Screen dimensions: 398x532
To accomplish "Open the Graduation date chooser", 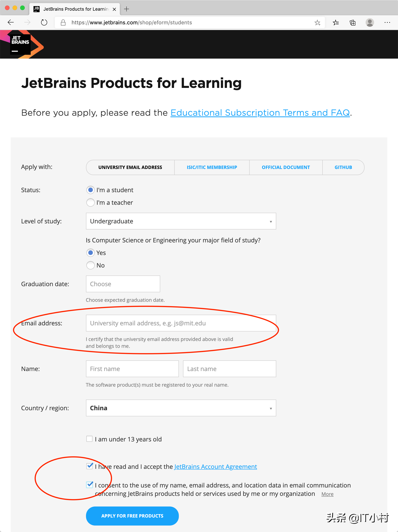I will point(123,284).
